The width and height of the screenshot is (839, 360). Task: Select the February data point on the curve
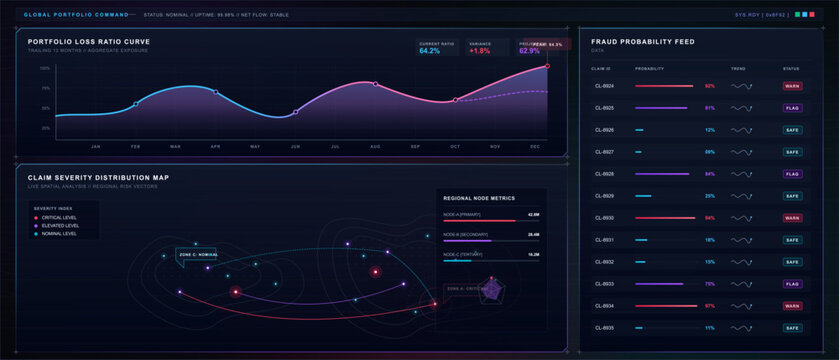pyautogui.click(x=136, y=104)
